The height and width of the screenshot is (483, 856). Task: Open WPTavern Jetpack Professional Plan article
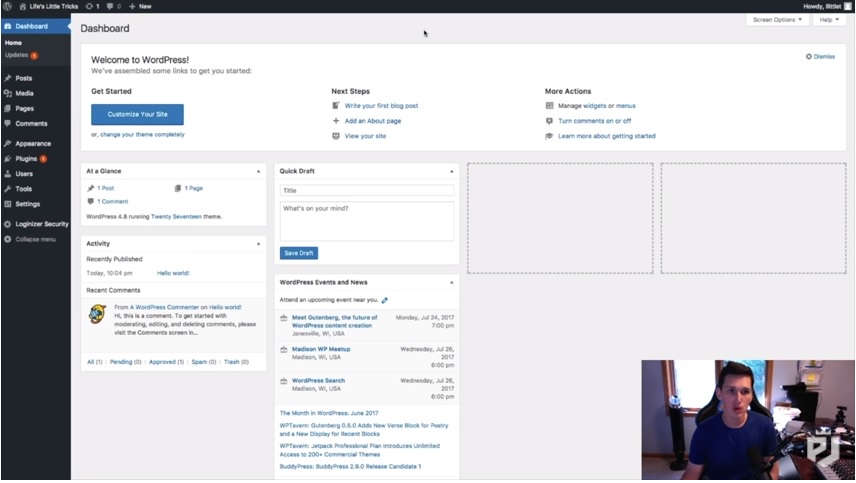coord(359,450)
